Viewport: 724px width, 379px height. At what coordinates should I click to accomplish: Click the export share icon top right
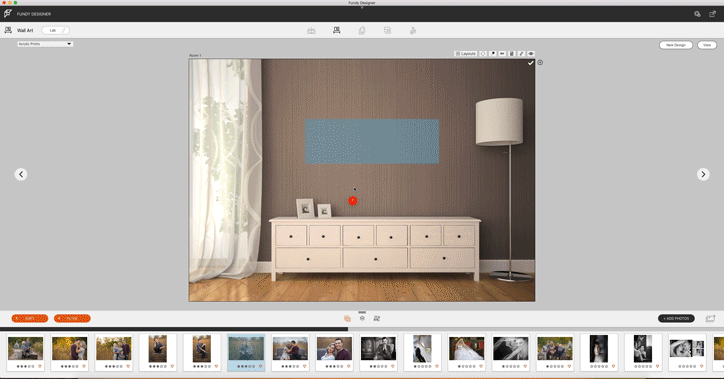(712, 14)
